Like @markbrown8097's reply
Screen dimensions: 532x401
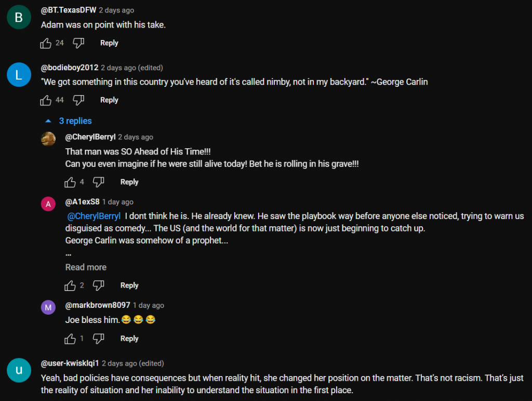click(70, 339)
